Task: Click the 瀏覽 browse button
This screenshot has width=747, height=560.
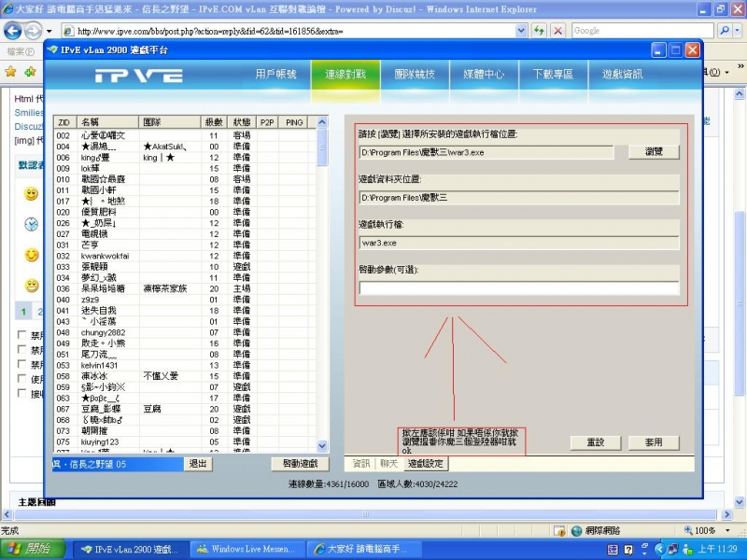Action: coord(654,151)
